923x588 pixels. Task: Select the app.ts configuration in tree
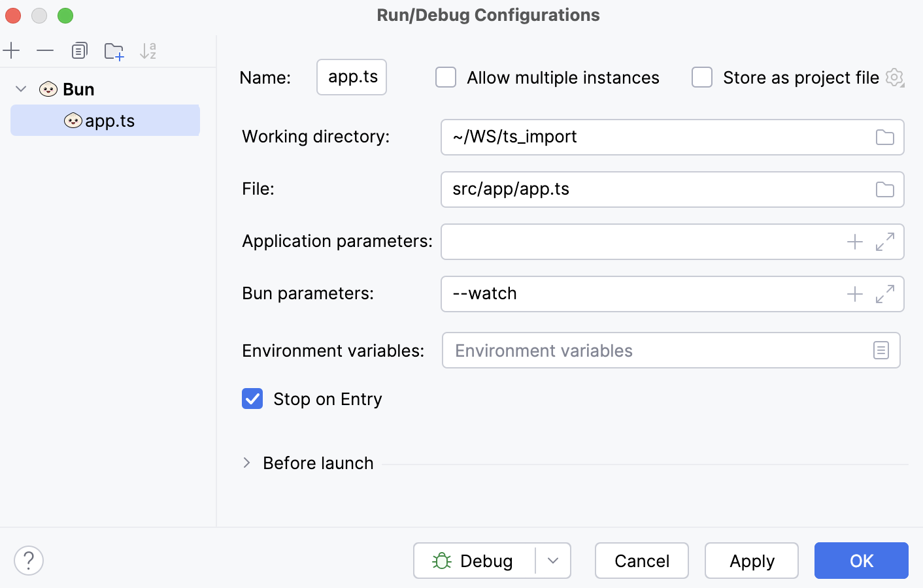[105, 120]
